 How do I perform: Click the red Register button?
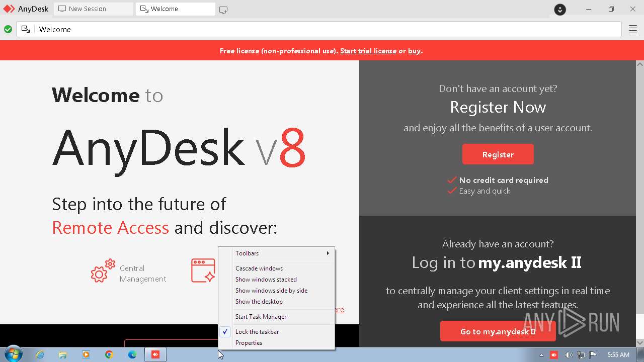point(498,154)
